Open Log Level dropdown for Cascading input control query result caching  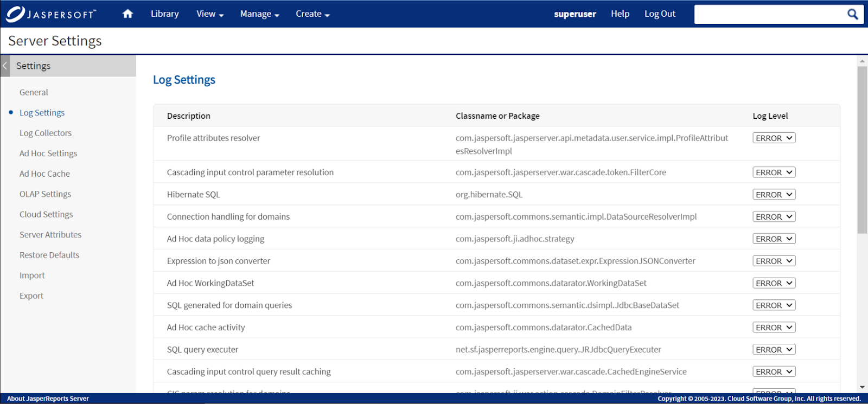tap(774, 372)
